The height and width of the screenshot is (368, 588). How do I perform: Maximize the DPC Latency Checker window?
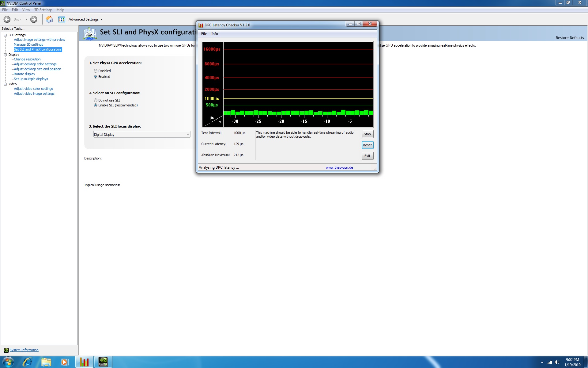point(359,24)
